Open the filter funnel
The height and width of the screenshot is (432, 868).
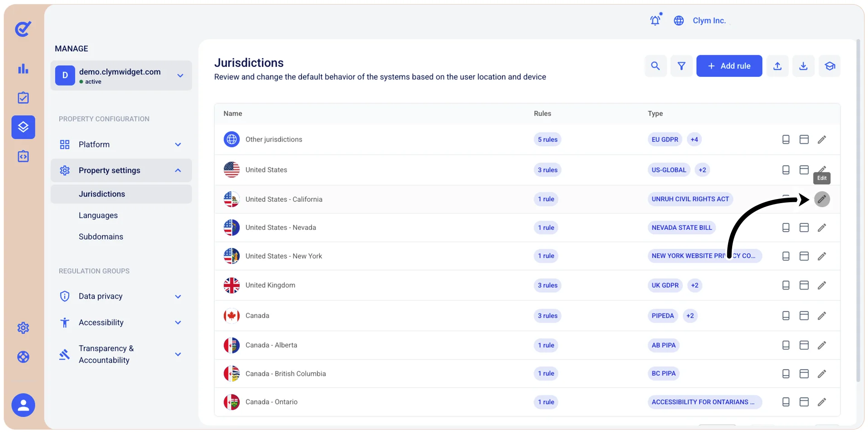click(x=681, y=66)
